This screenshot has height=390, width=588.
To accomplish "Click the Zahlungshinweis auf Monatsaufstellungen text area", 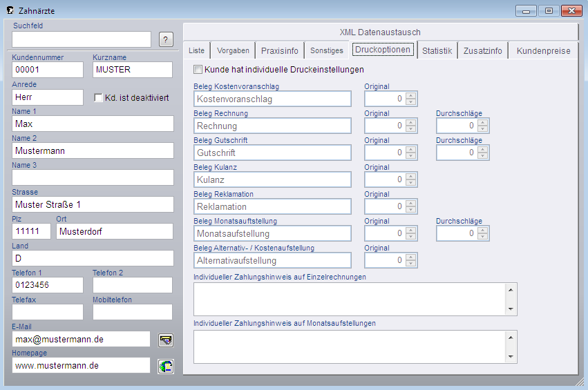I will click(x=355, y=347).
